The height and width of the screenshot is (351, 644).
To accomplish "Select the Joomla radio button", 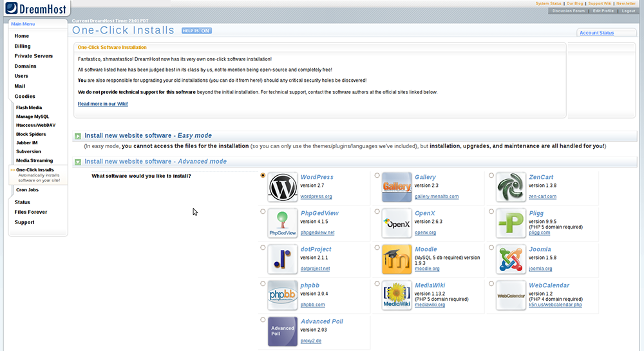I will [x=491, y=247].
